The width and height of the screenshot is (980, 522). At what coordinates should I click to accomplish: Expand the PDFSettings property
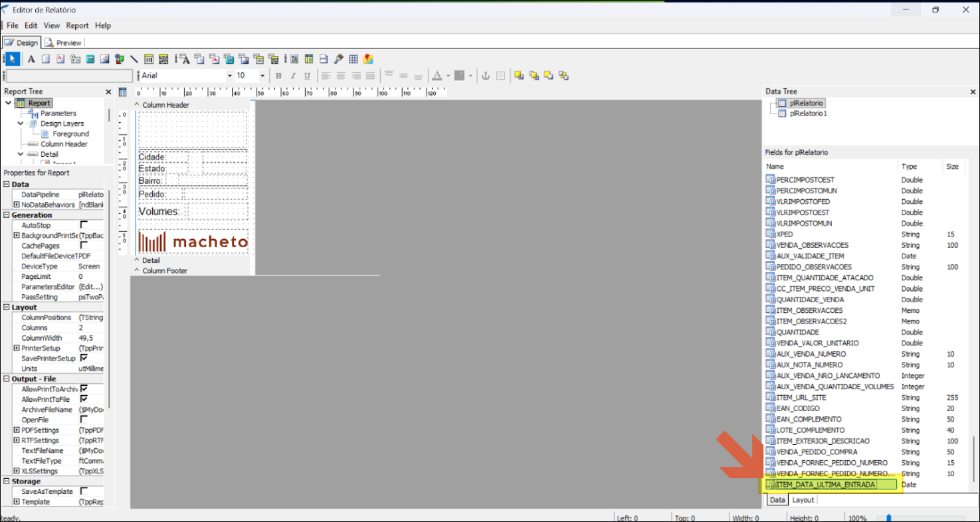(x=17, y=430)
